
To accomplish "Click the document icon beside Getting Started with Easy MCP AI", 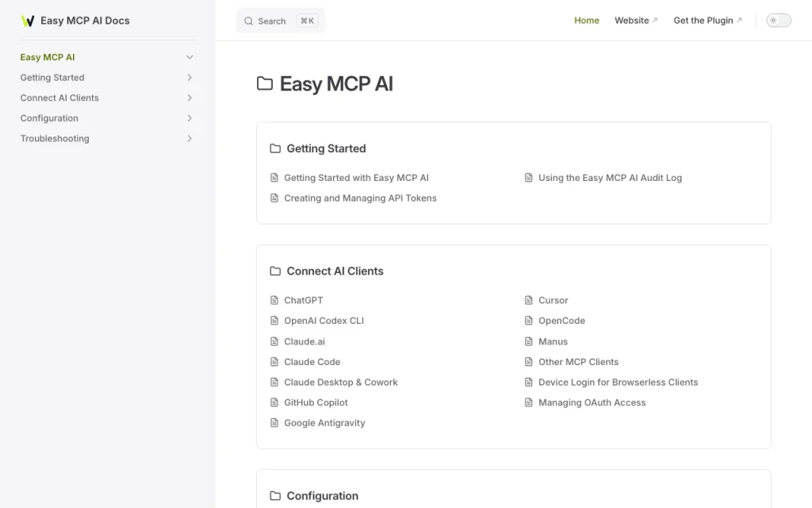I will [x=274, y=178].
